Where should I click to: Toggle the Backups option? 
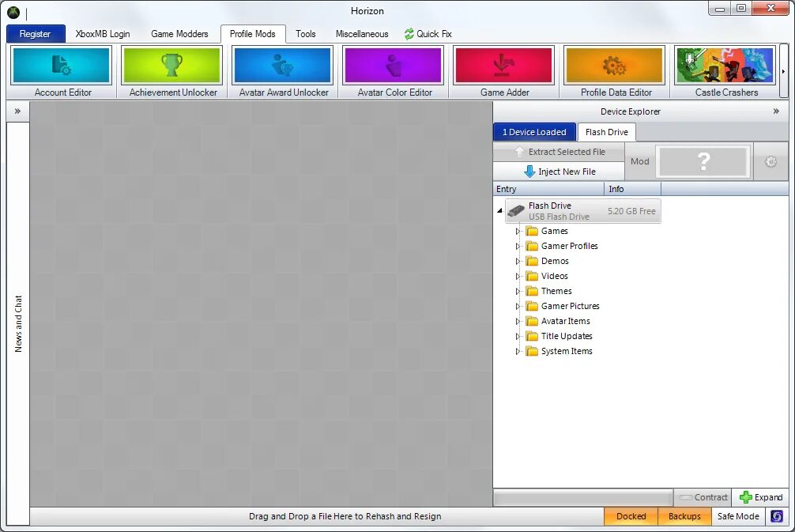[x=684, y=516]
